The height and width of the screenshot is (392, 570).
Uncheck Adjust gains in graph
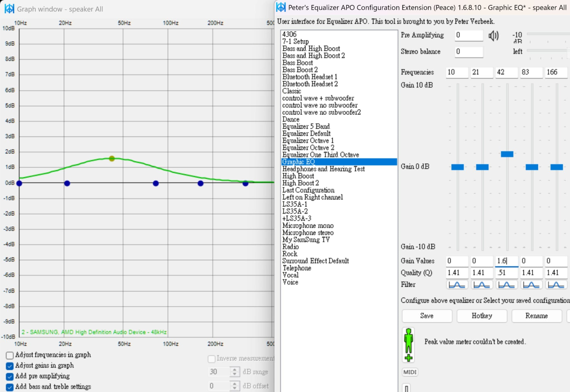click(9, 366)
